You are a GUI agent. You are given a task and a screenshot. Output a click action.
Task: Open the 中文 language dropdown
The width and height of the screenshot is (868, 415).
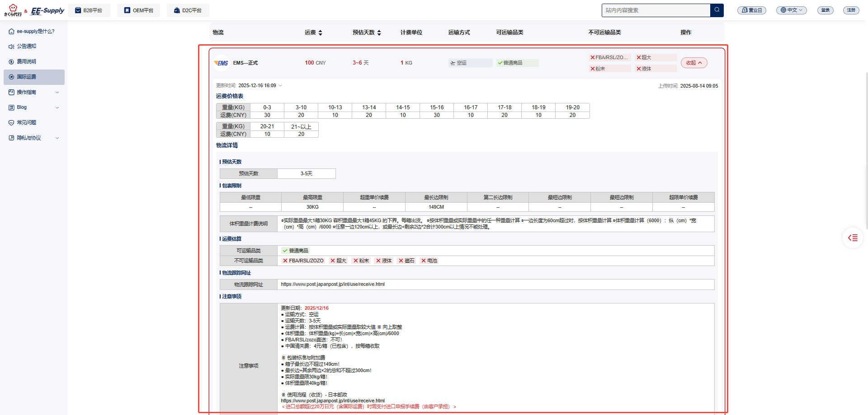pyautogui.click(x=792, y=10)
